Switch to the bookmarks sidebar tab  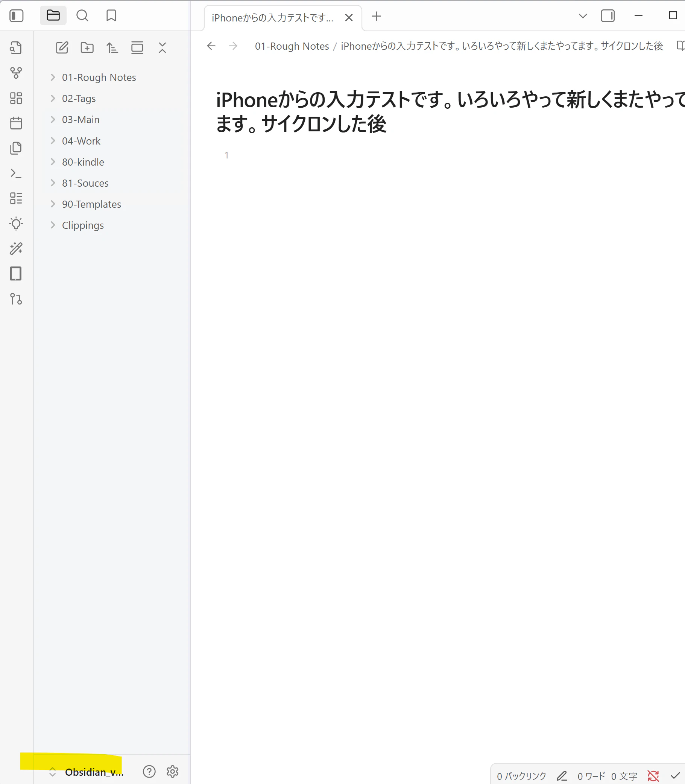coord(111,16)
